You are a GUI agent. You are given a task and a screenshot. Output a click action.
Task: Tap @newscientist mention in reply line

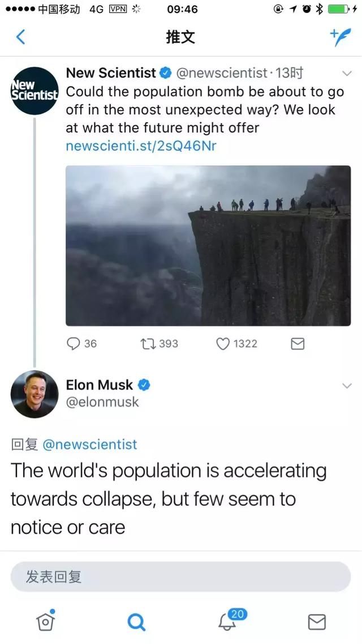coord(90,445)
